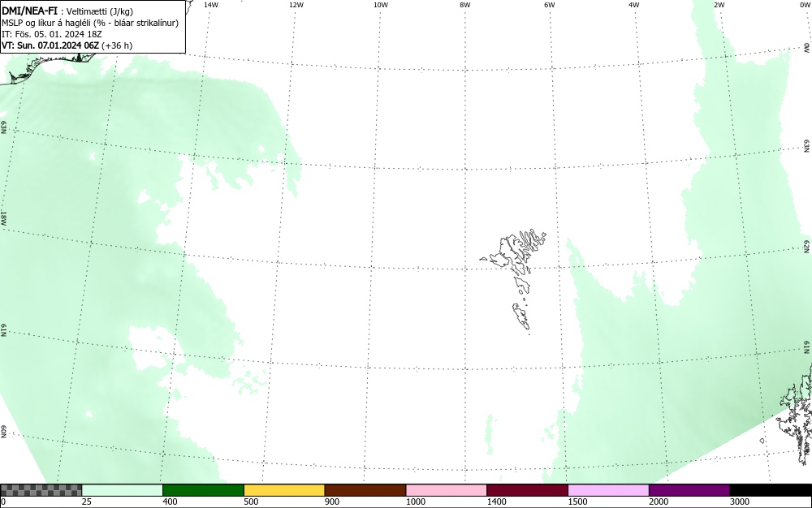Click the legend value 1000
Viewport: 812px width, 508px height.
point(415,502)
